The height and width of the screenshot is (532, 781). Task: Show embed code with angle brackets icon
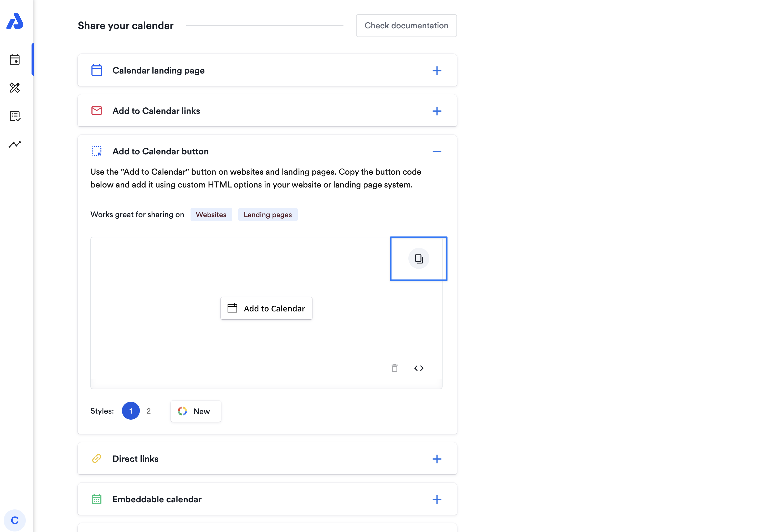click(x=419, y=368)
